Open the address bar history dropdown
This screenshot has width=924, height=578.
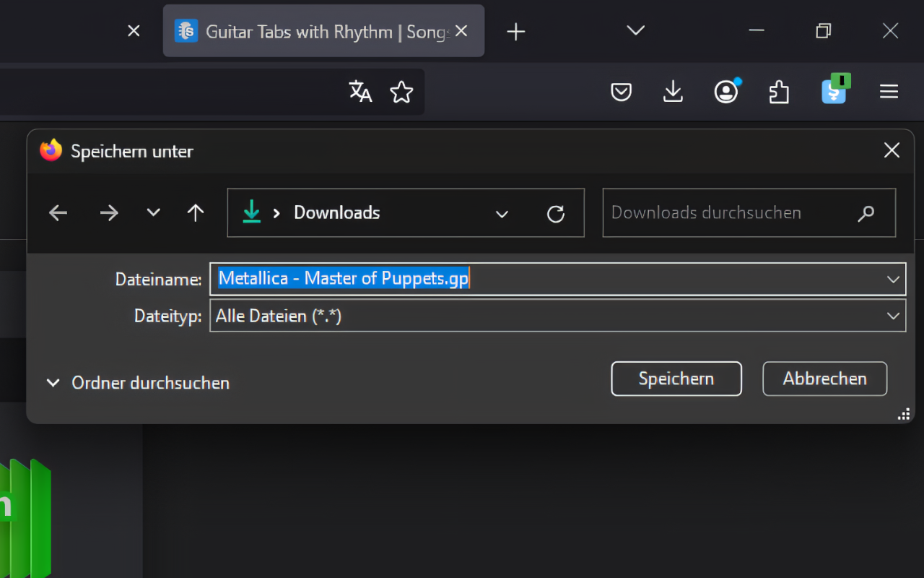(x=502, y=213)
